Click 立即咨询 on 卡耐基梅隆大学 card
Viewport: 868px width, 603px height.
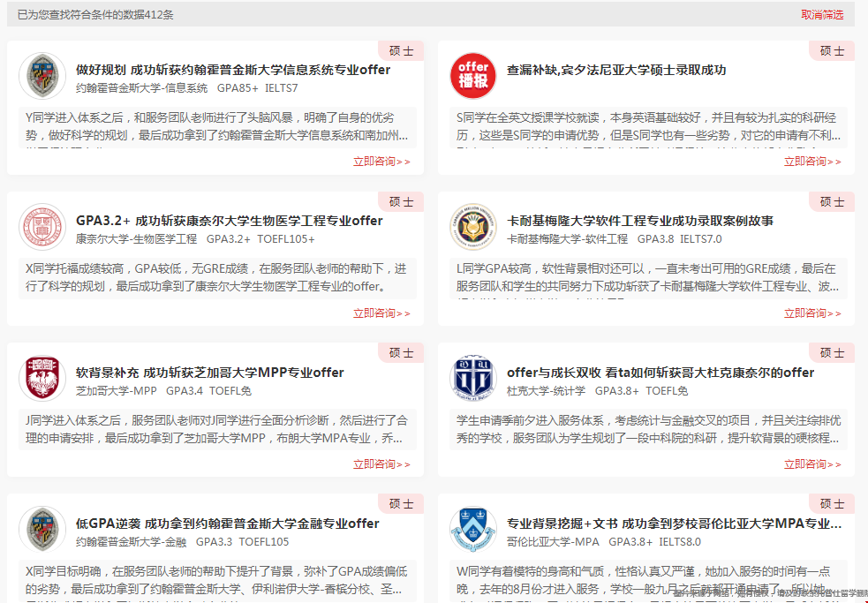coord(812,313)
